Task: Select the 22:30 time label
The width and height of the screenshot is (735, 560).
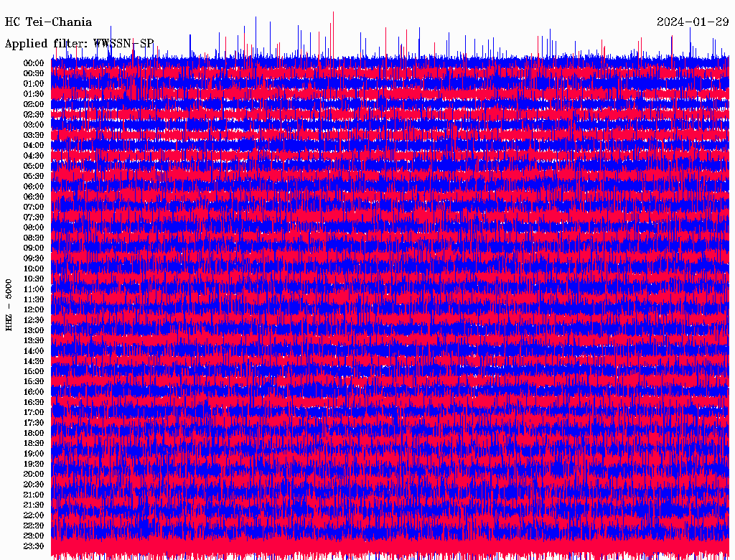Action: coord(34,526)
